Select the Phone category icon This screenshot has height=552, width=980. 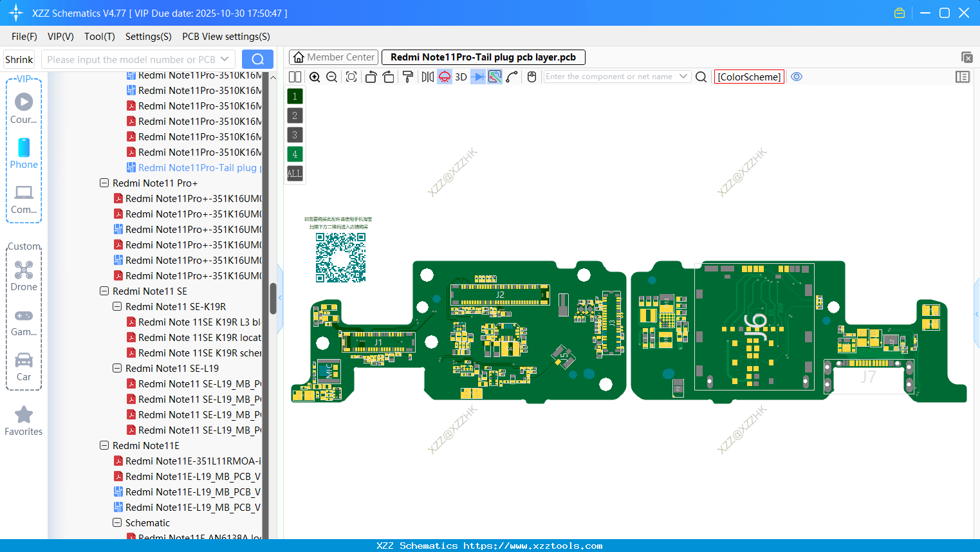click(x=24, y=153)
